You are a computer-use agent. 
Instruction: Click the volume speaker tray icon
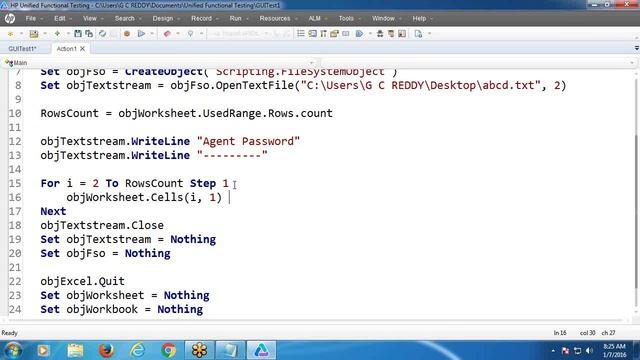(589, 351)
